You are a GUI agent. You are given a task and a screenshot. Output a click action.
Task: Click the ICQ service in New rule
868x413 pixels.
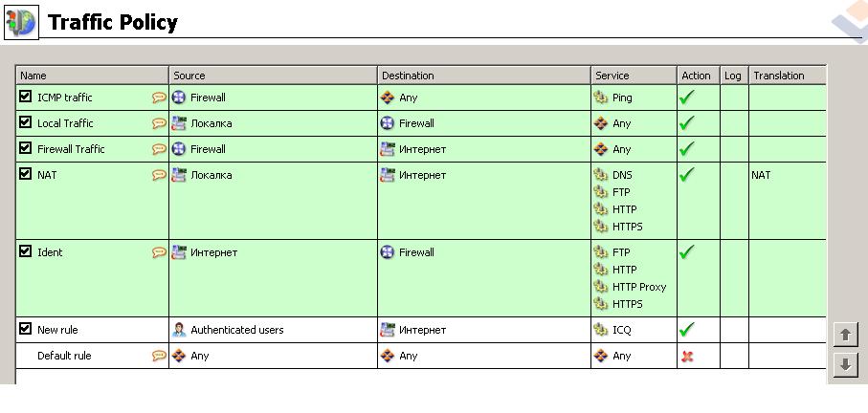click(x=622, y=330)
